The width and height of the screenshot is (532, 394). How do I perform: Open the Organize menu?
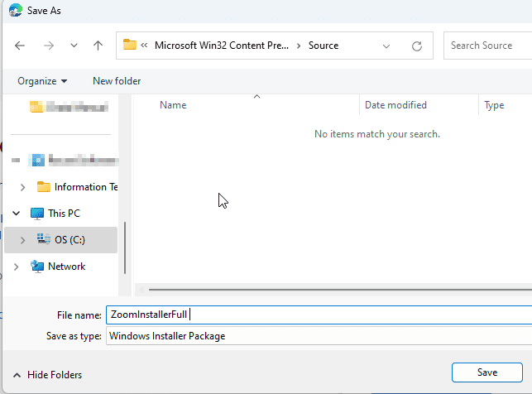click(42, 81)
